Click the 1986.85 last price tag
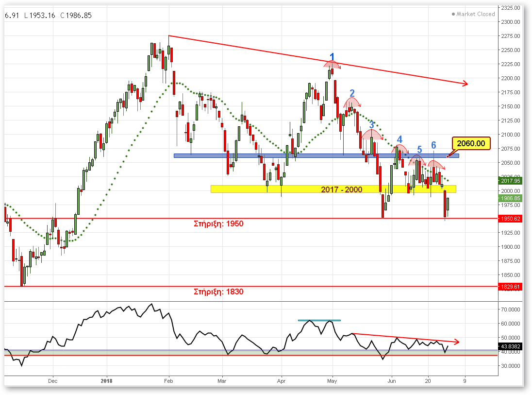Screen dimensions: 532x395 (x=510, y=198)
